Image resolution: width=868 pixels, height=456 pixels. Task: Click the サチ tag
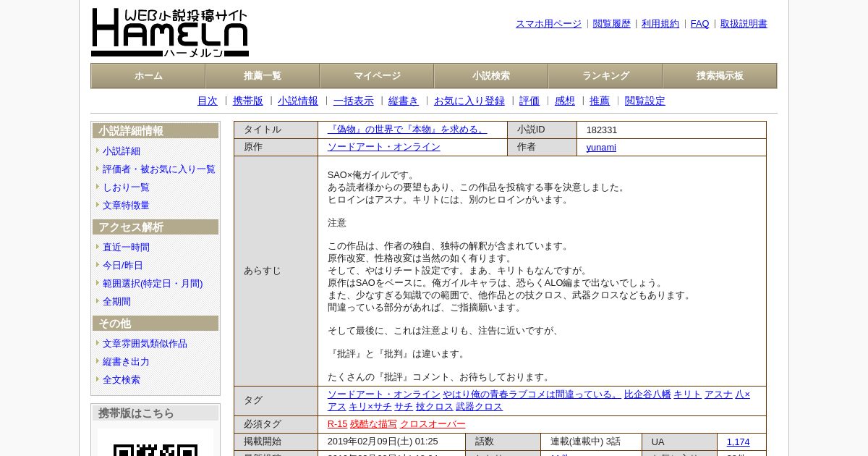pos(404,407)
